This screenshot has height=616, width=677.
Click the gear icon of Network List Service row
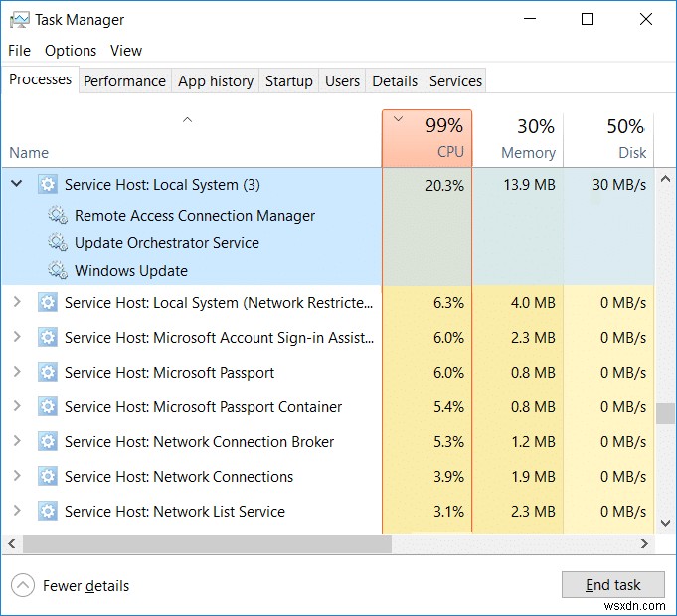tap(48, 511)
